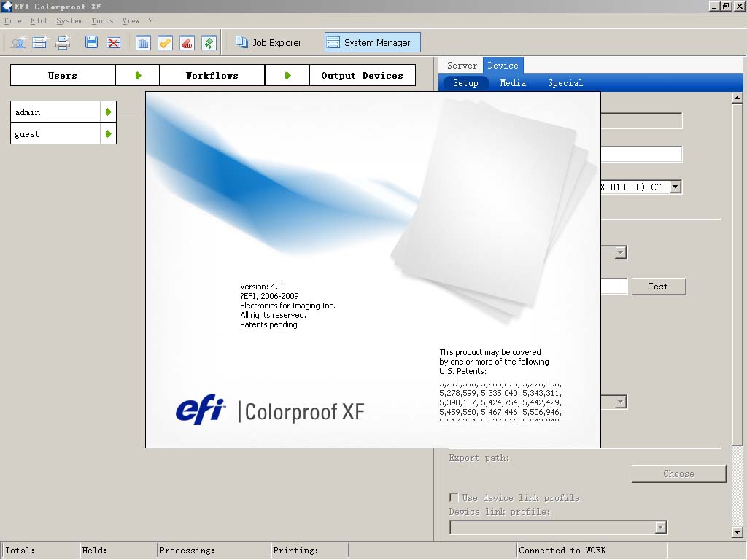Open the View menu
This screenshot has width=747, height=560.
pos(131,20)
